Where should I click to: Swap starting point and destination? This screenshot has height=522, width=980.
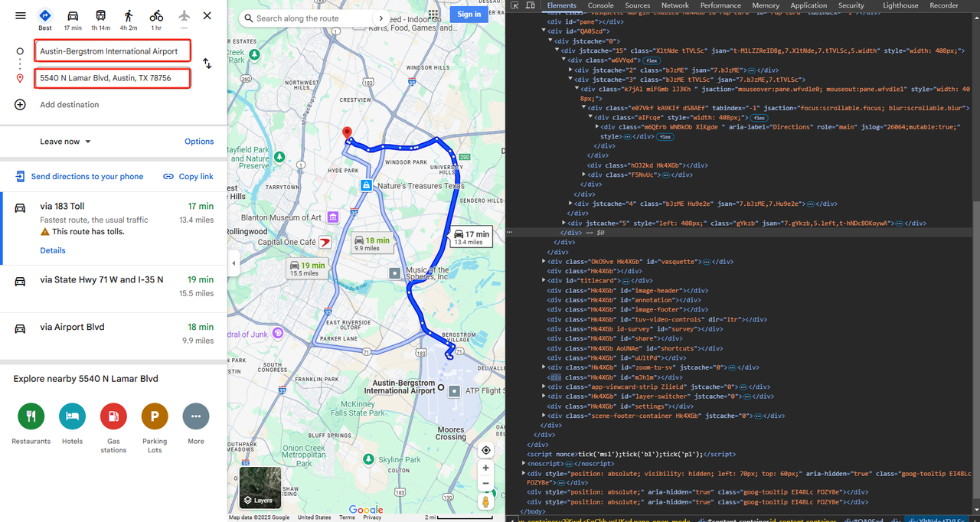point(207,64)
